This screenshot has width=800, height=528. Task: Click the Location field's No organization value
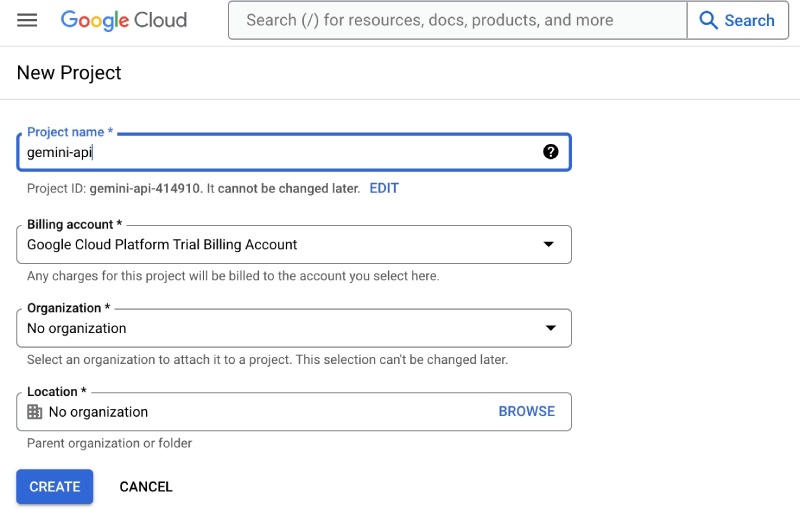tap(98, 412)
